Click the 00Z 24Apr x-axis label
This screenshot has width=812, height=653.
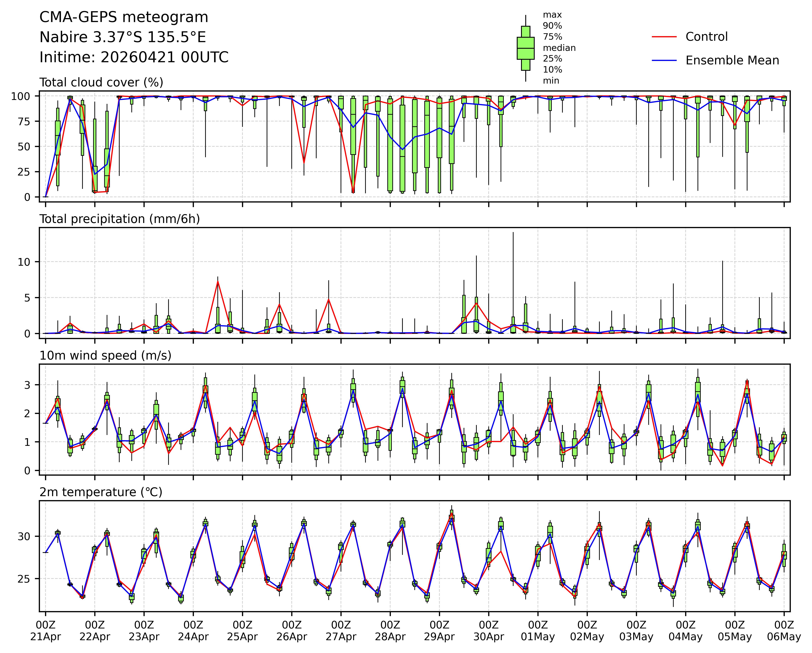[193, 631]
